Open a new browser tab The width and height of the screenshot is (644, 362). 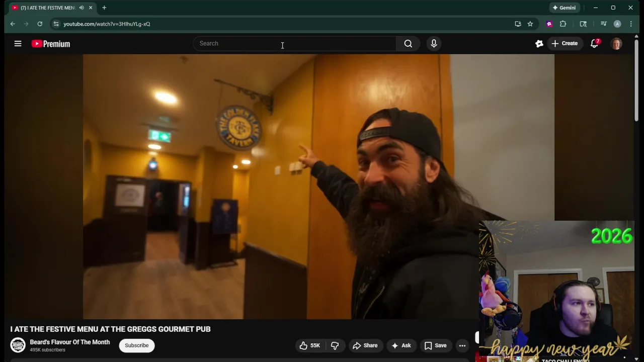coord(104,8)
